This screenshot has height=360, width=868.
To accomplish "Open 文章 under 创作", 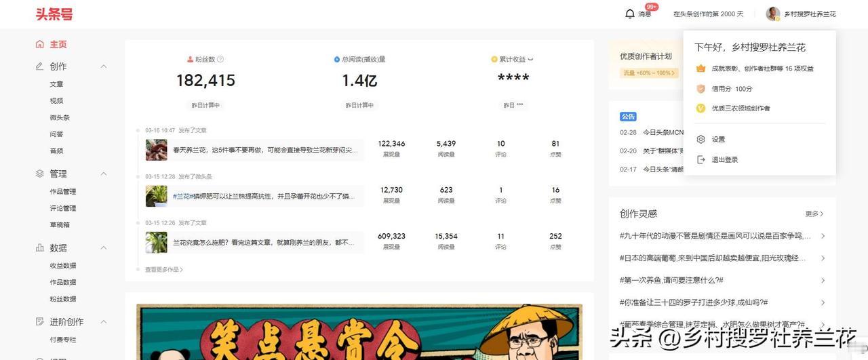I will click(56, 84).
